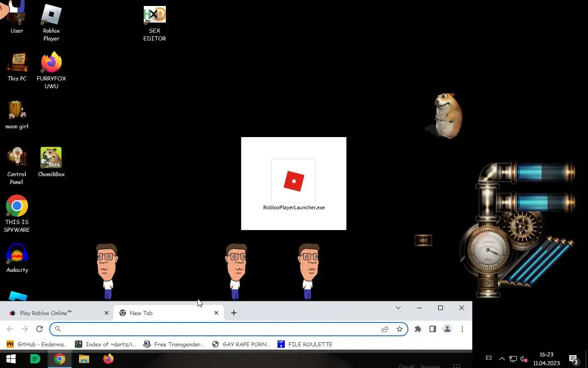Open the Control Panel desktop icon
The image size is (588, 368).
tap(17, 166)
